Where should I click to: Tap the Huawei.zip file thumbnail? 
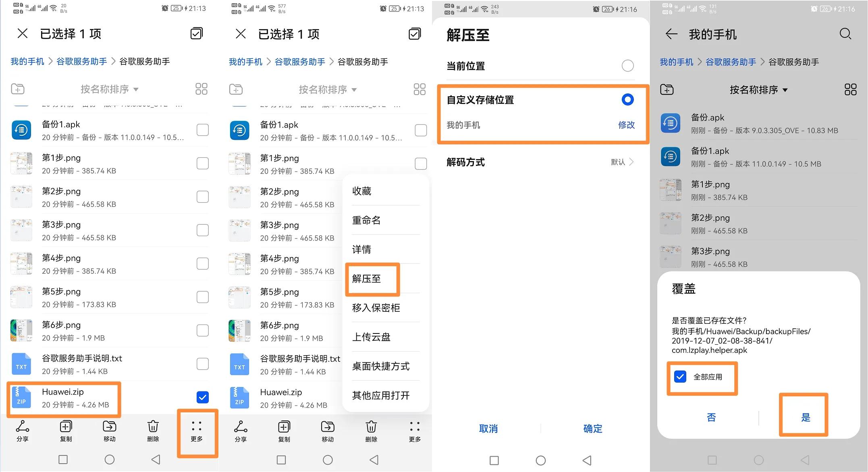pyautogui.click(x=21, y=398)
